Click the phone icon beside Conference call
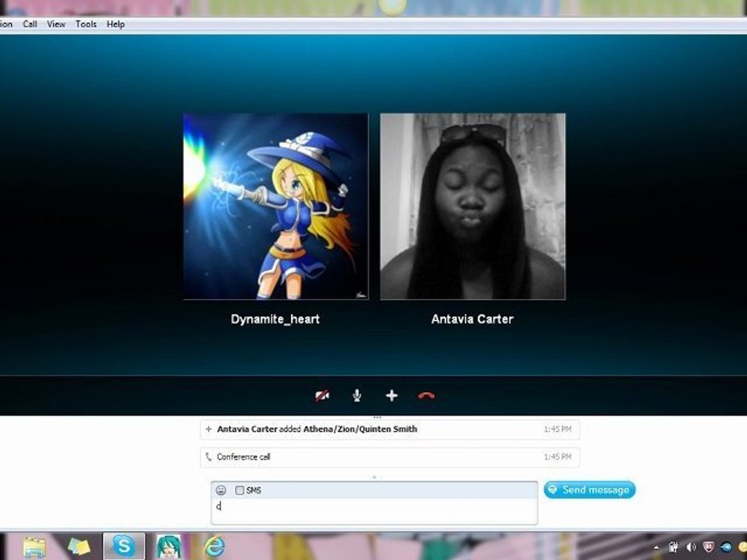Image resolution: width=747 pixels, height=560 pixels. click(x=209, y=457)
